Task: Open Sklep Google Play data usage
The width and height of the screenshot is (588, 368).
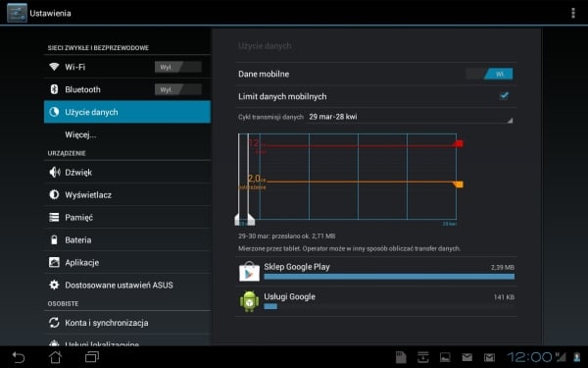Action: tap(376, 272)
